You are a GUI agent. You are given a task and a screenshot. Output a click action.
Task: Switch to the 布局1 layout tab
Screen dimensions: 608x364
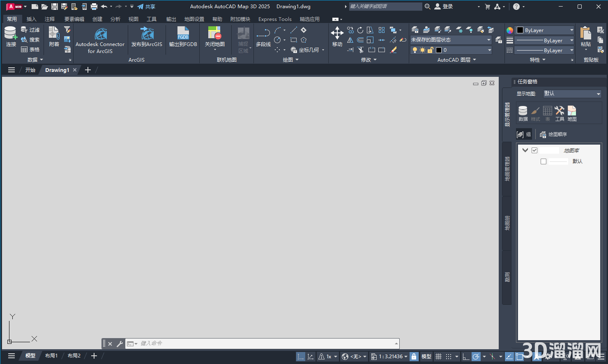[x=51, y=356]
